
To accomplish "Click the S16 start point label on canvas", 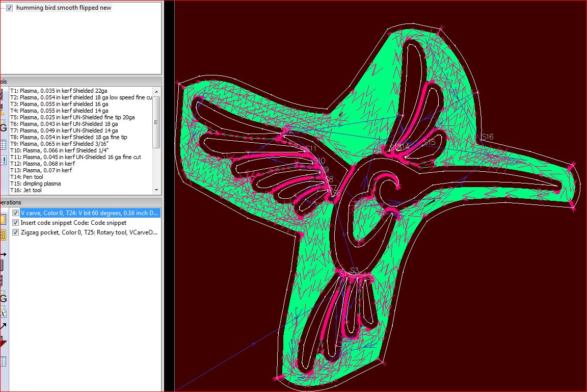I will 487,137.
